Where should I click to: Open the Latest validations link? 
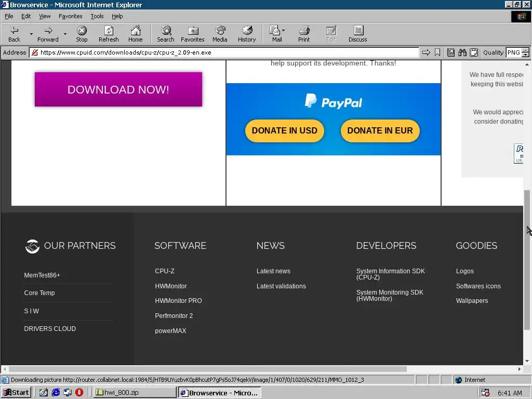[x=281, y=286]
